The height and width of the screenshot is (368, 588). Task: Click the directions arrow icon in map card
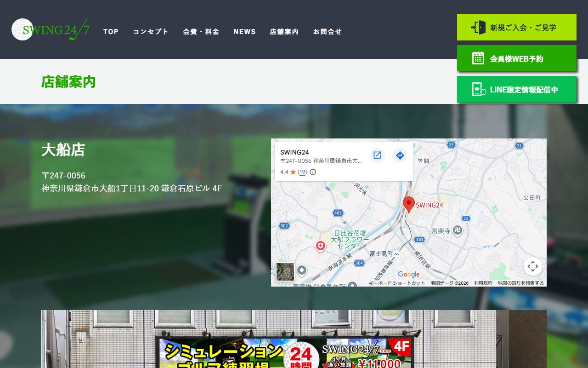click(x=400, y=155)
